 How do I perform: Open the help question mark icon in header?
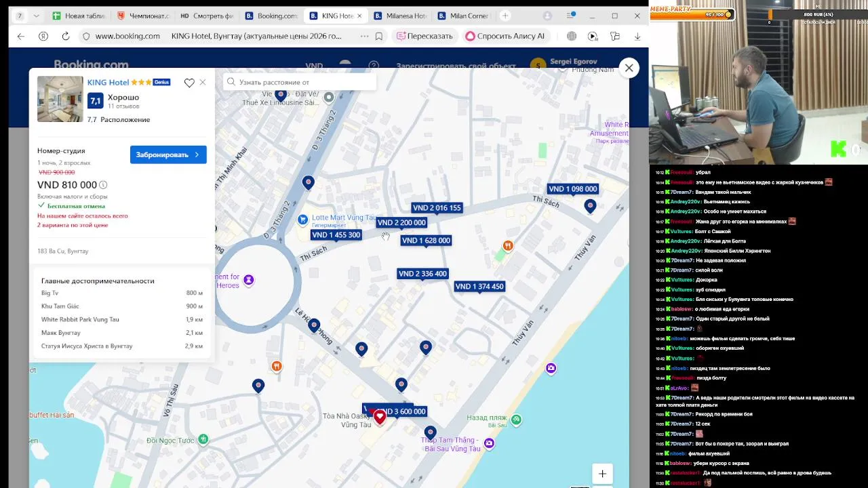click(x=374, y=66)
